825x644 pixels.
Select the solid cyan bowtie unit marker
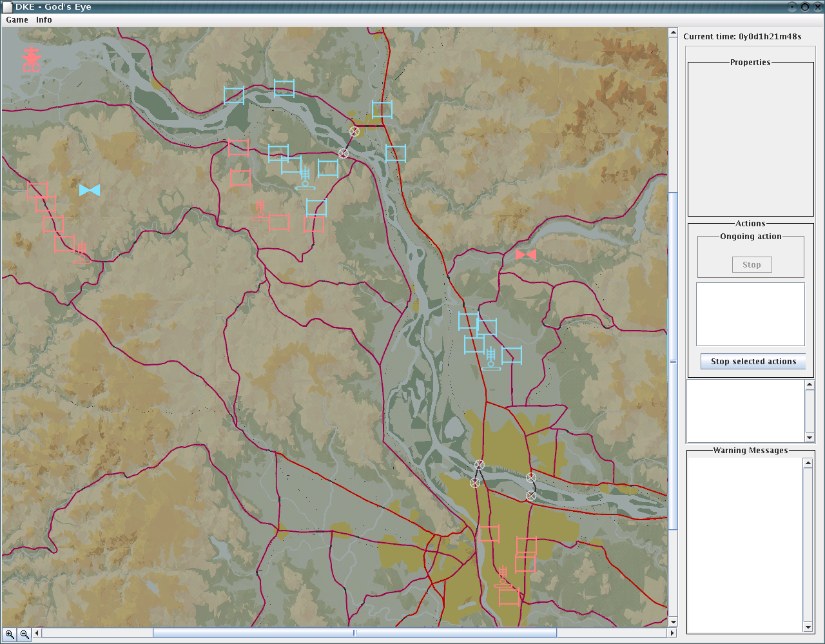90,190
